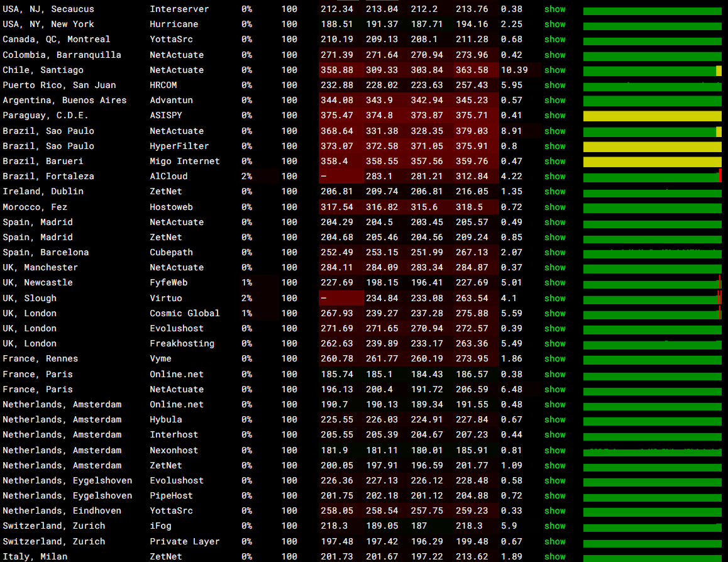Click latency graph bar for Fortaleza AlCloud
Image resolution: width=728 pixels, height=562 pixels.
[653, 177]
